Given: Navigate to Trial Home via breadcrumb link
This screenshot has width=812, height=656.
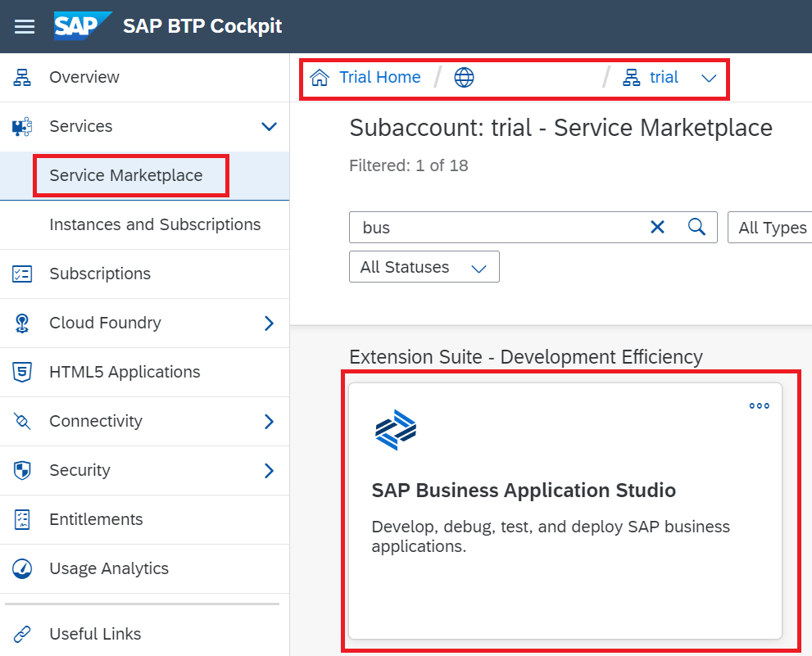Looking at the screenshot, I should click(379, 76).
